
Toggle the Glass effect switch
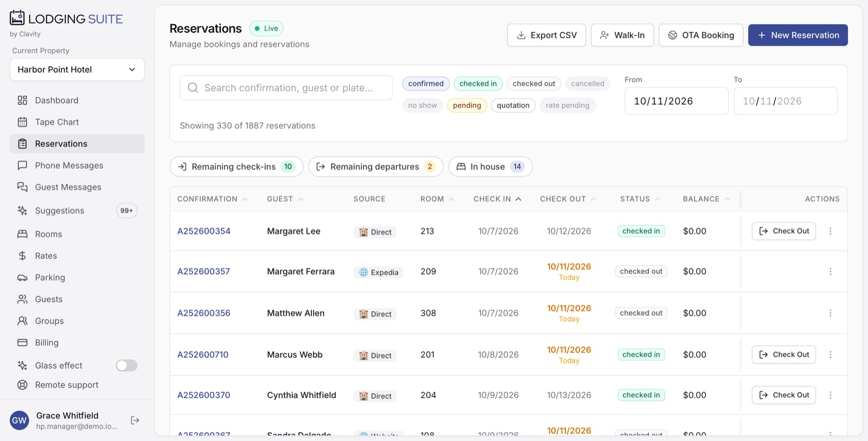coord(126,366)
